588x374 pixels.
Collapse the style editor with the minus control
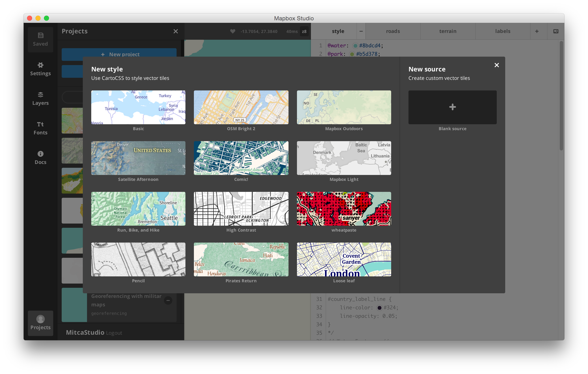[x=361, y=31]
